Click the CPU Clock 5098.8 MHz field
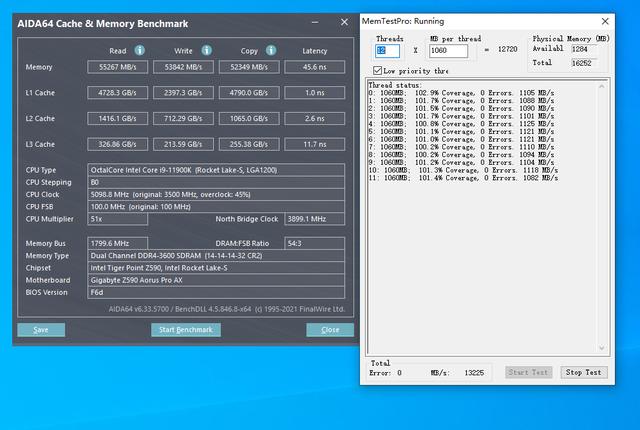This screenshot has width=640, height=430. pos(216,194)
